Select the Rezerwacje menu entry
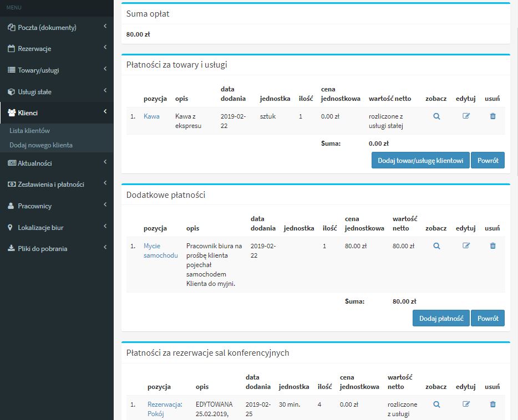 click(x=57, y=49)
